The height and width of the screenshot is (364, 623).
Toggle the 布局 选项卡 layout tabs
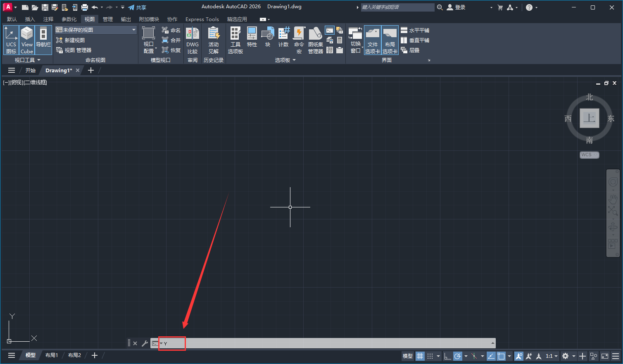coord(390,40)
